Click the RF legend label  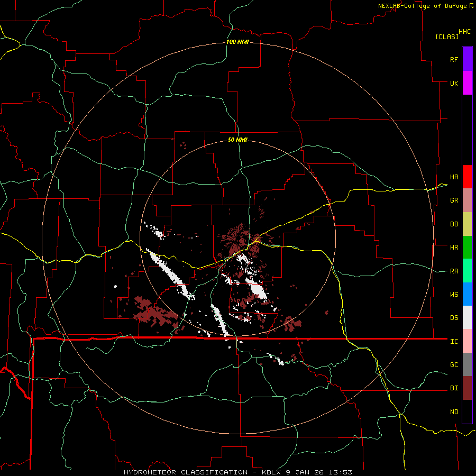point(454,59)
